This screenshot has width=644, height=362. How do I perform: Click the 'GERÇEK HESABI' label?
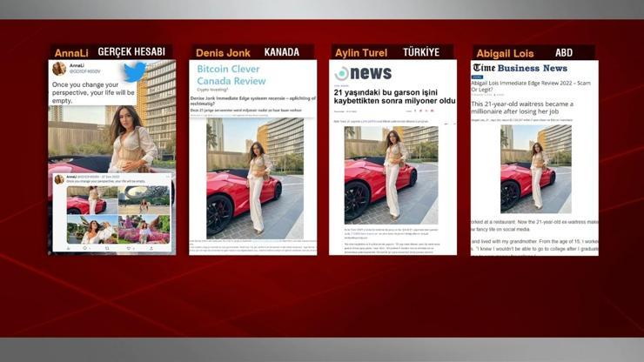click(x=131, y=51)
